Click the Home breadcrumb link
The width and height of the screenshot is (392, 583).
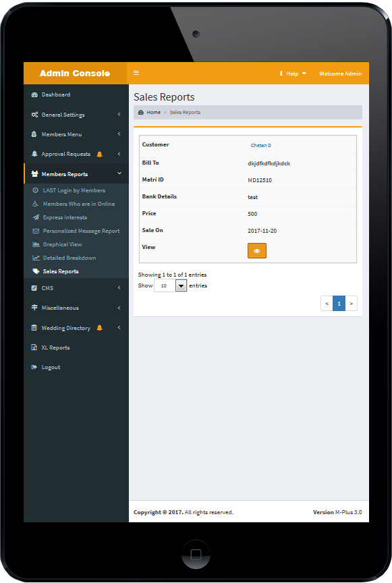(x=153, y=112)
